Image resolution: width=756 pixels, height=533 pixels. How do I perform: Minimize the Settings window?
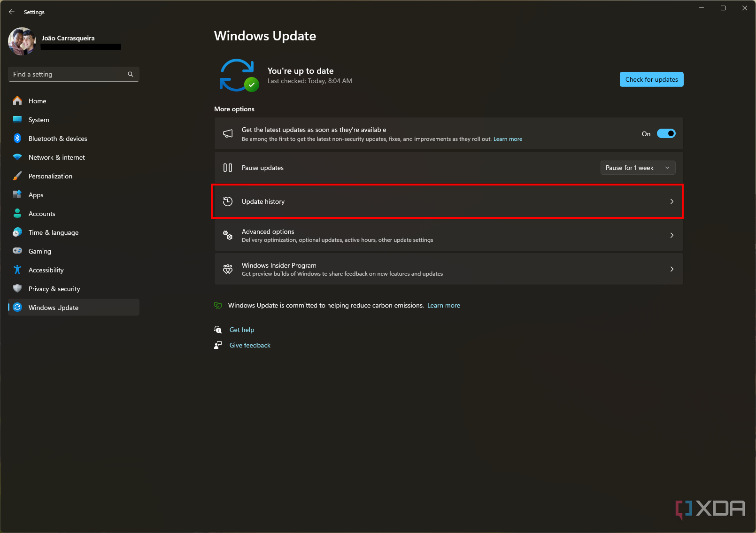702,8
